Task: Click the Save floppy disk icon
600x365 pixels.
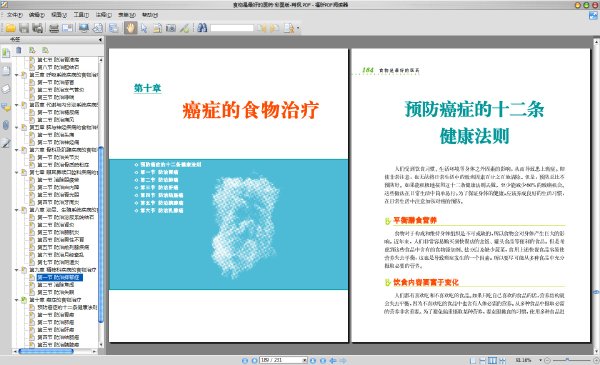Action: coord(24,28)
